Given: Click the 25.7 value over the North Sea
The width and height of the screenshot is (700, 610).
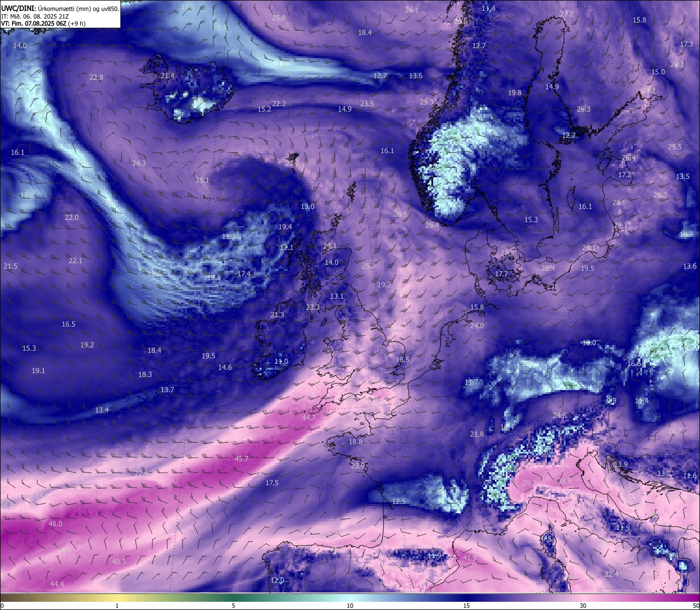Looking at the screenshot, I should click(x=369, y=266).
